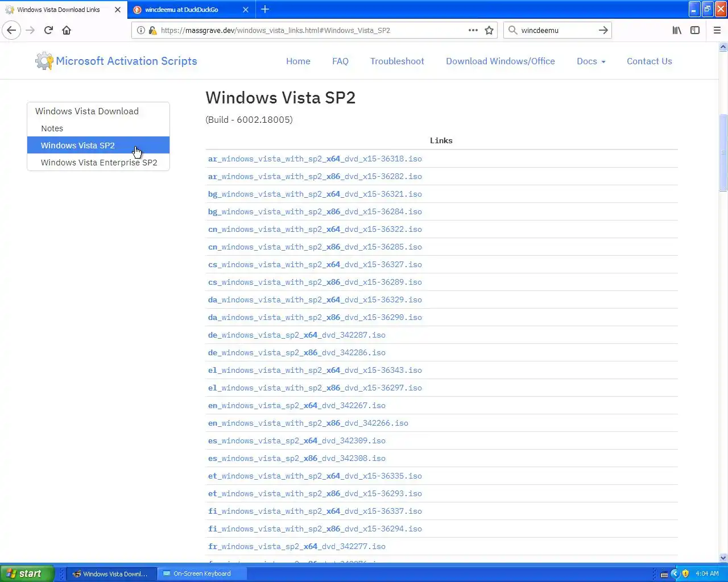Download ar x86 dvd_x15-36282.iso link
The image size is (728, 582).
coord(315,176)
